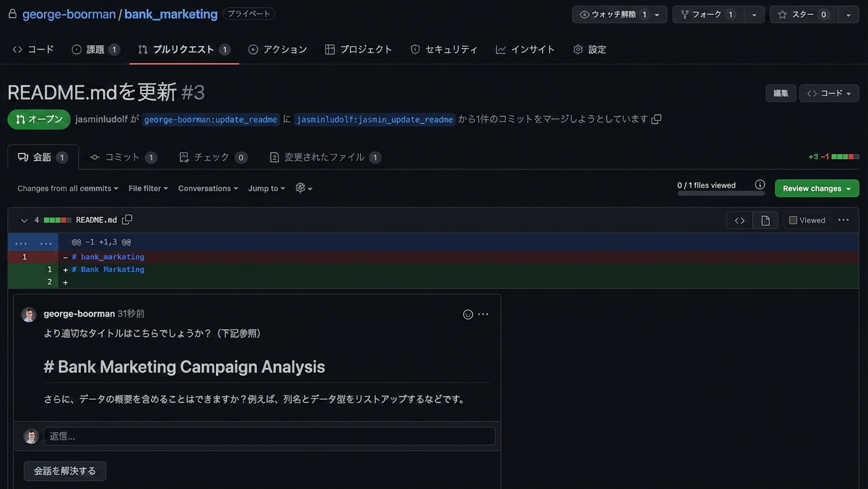Collapse the README.md file diff
The image size is (868, 489).
tap(24, 220)
